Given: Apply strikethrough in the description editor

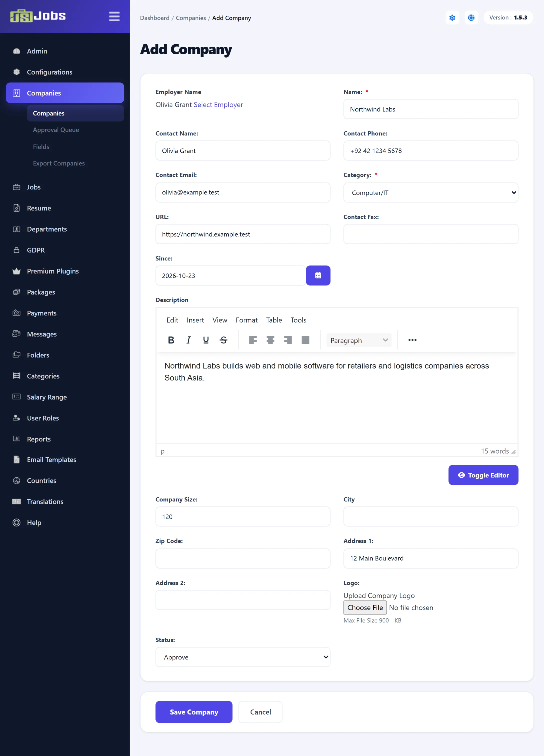Looking at the screenshot, I should [x=224, y=340].
